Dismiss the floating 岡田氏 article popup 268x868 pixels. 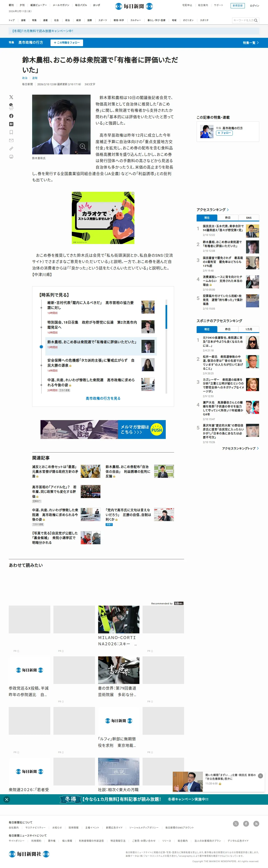[x=260, y=776]
